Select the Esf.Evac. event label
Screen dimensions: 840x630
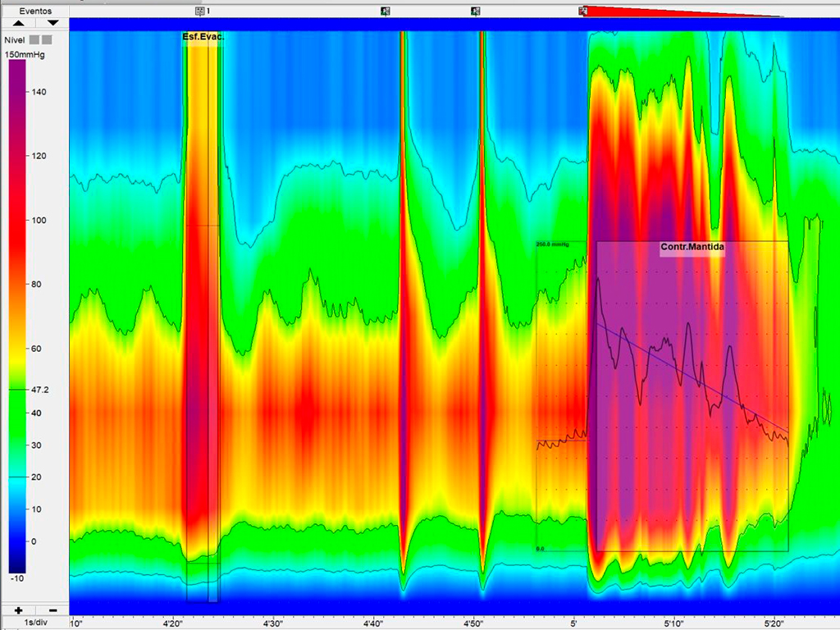pos(203,37)
